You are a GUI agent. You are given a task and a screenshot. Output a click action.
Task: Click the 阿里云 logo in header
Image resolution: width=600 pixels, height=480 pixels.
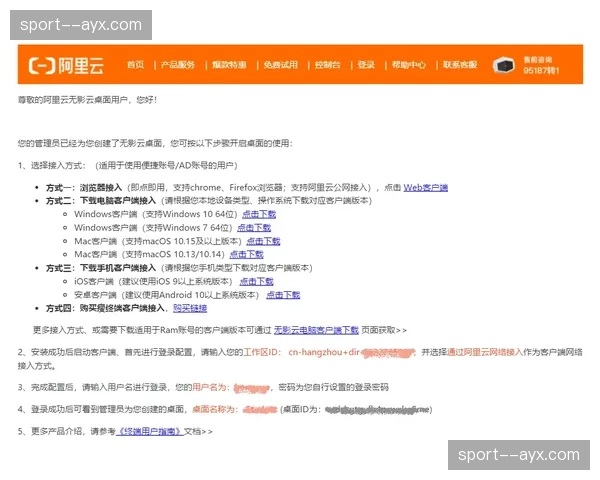[66, 65]
